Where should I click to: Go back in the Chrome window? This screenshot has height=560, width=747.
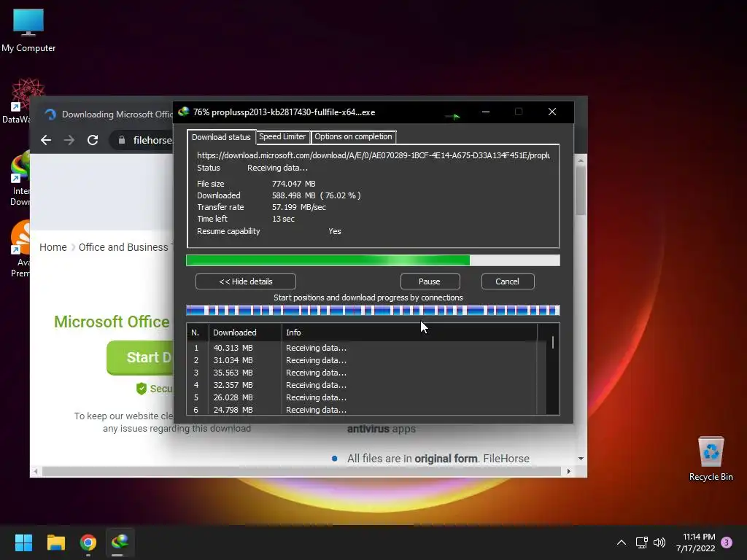tap(46, 140)
